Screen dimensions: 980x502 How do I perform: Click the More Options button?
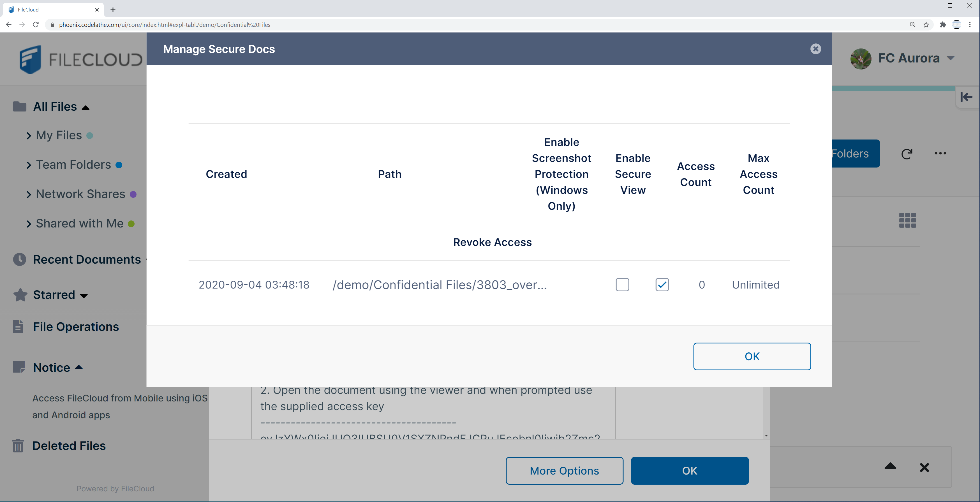coord(564,471)
